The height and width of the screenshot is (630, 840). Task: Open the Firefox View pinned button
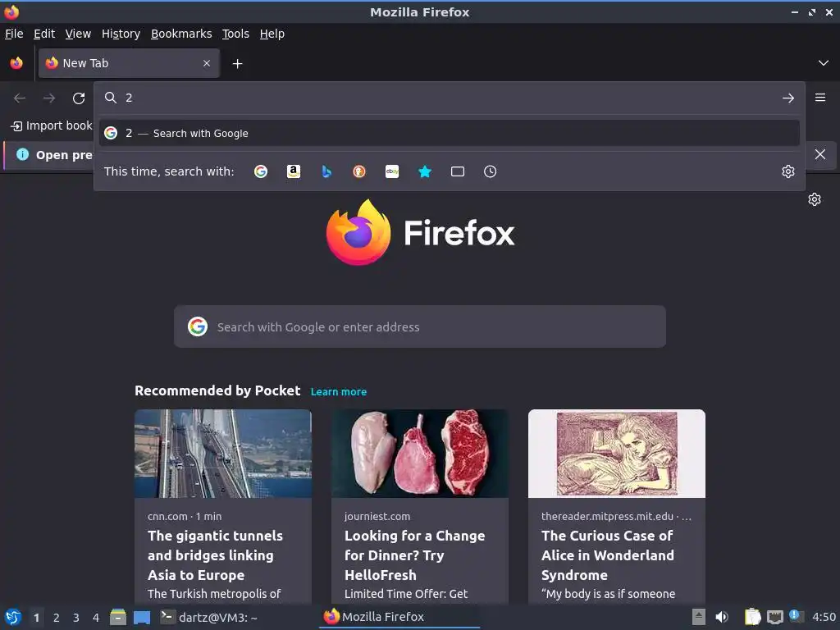pos(16,63)
